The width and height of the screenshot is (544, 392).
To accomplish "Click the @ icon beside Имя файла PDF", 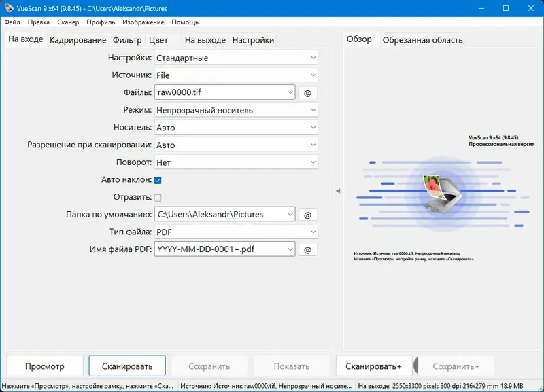I will 307,249.
